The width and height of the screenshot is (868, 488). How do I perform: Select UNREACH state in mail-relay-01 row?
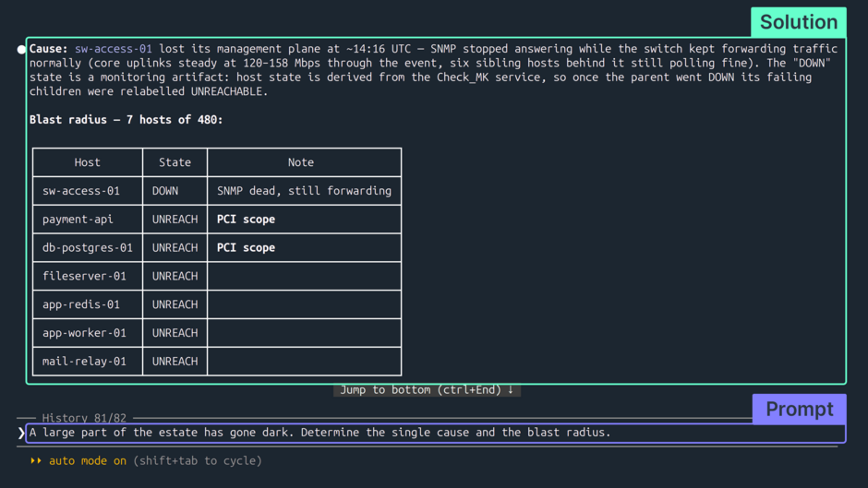point(175,362)
